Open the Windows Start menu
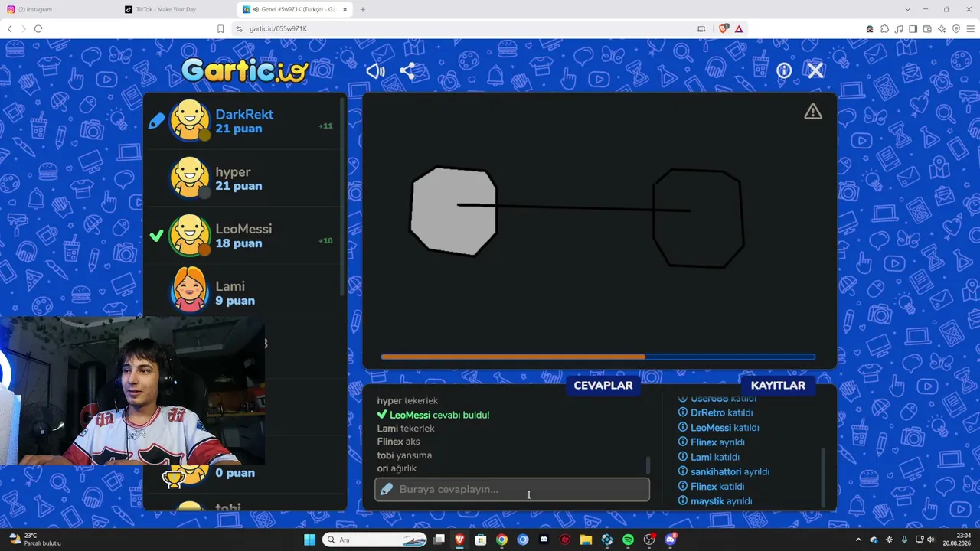 pos(309,540)
